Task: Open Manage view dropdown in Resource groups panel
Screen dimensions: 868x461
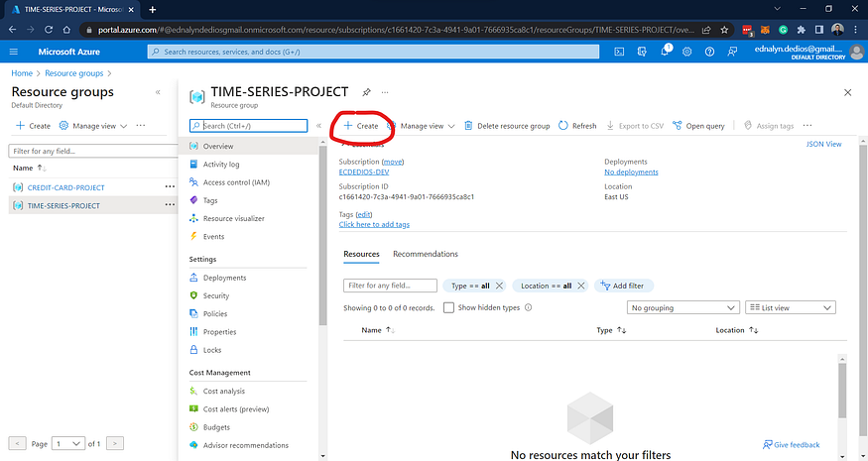Action: pyautogui.click(x=93, y=126)
